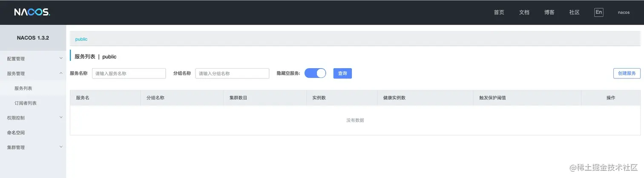This screenshot has height=178, width=644.
Task: Switch language with the En button
Action: click(x=599, y=12)
